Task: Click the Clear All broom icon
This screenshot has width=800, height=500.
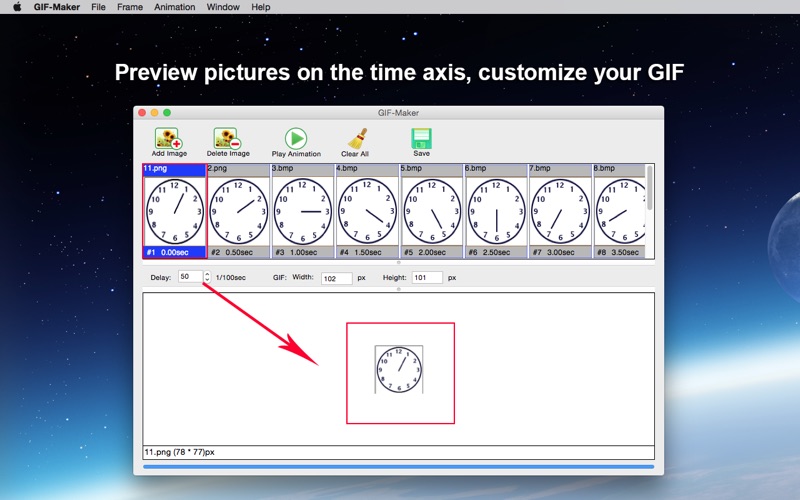Action: point(355,142)
